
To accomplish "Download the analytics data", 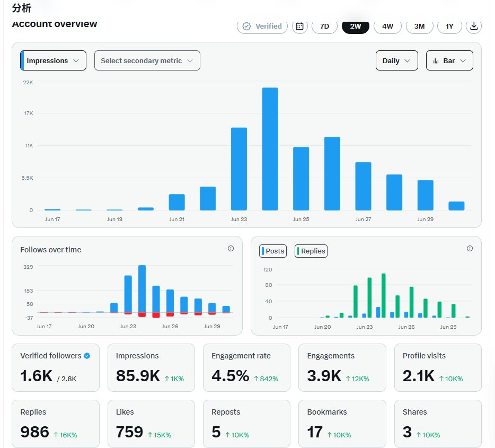I will click(473, 26).
